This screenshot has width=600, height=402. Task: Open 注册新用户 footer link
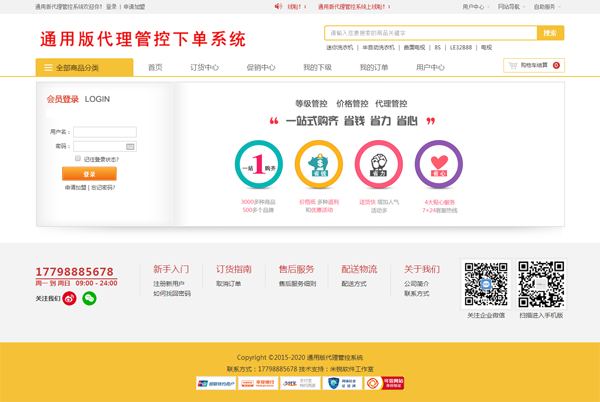tap(169, 284)
